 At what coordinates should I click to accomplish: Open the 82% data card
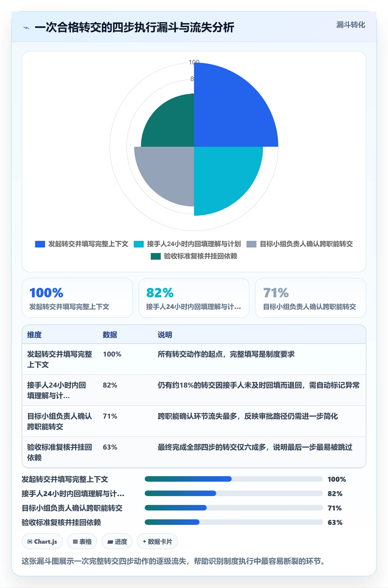tap(194, 298)
